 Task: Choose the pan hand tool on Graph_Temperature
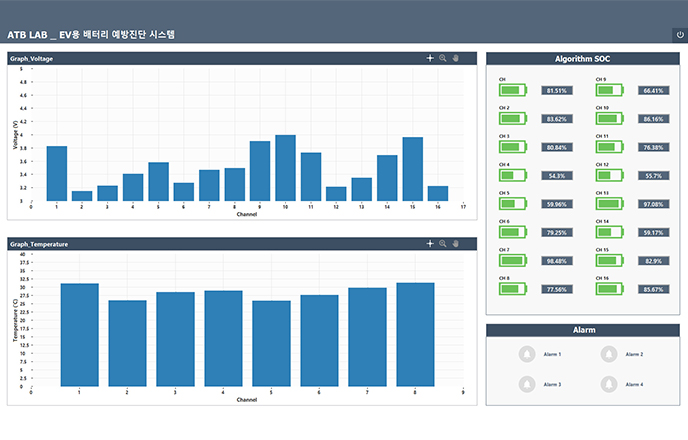[455, 243]
